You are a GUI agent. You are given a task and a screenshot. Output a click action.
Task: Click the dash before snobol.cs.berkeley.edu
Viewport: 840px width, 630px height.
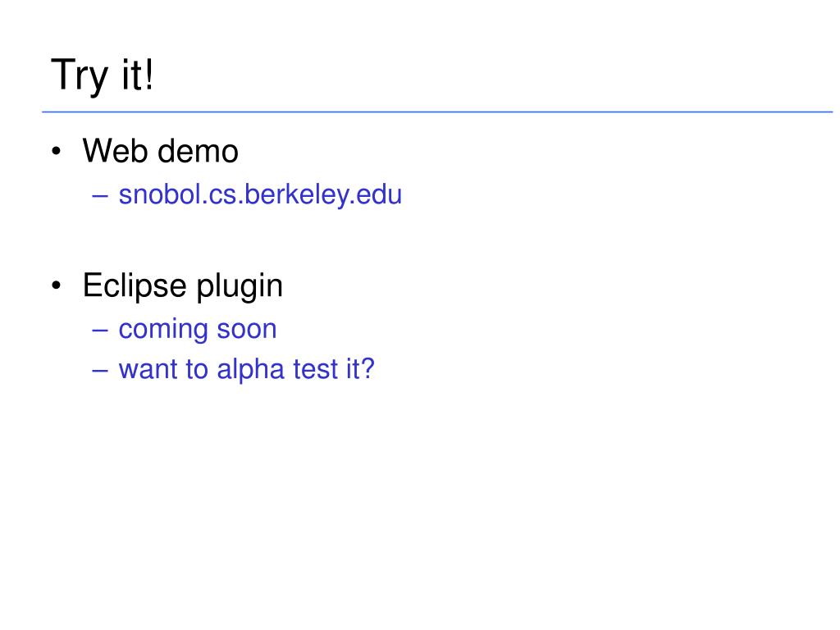[100, 196]
